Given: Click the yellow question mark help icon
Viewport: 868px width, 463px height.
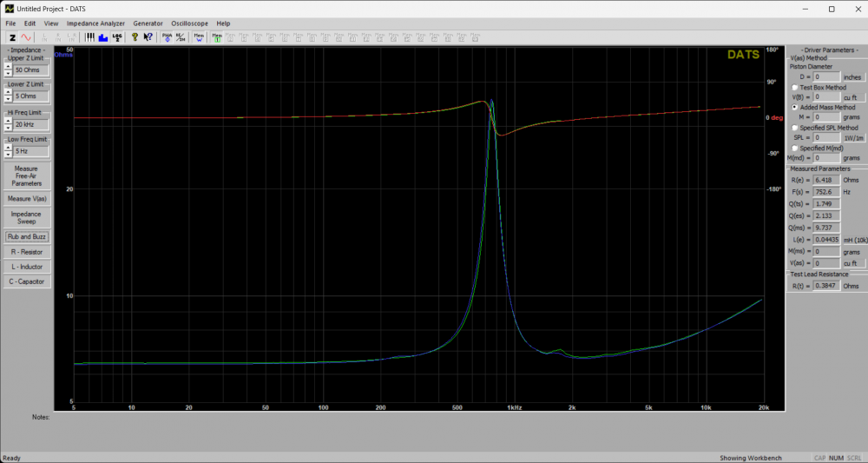Looking at the screenshot, I should coord(135,37).
